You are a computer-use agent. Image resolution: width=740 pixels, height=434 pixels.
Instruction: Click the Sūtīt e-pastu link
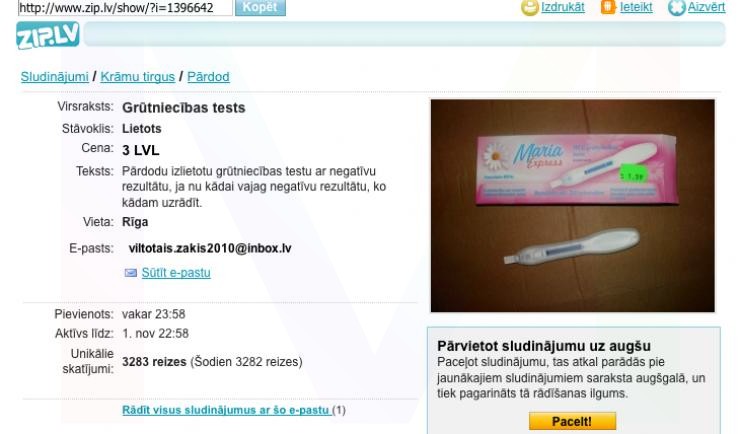point(176,273)
